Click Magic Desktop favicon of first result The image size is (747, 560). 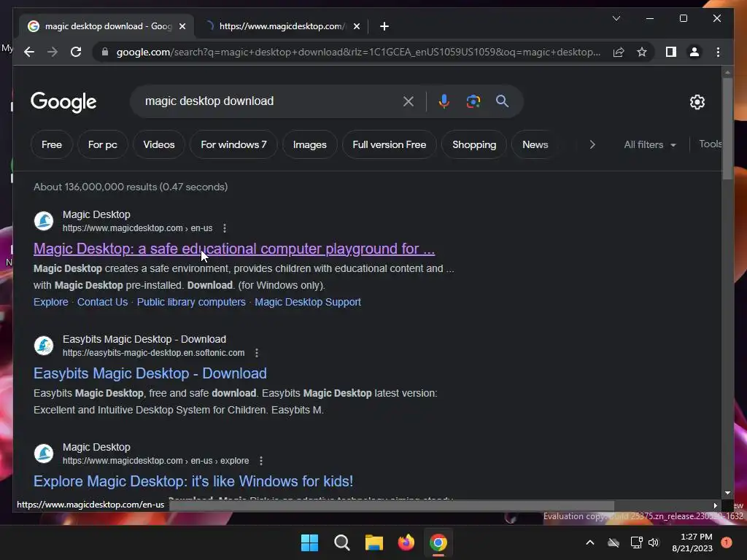point(44,221)
